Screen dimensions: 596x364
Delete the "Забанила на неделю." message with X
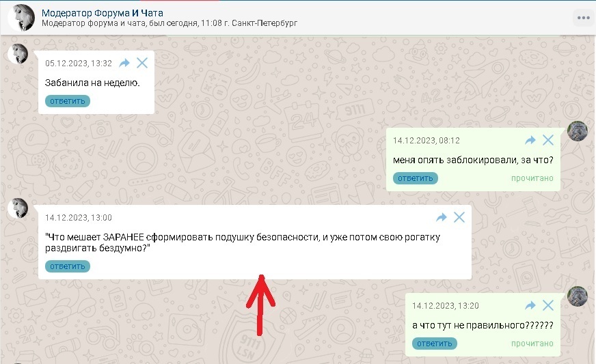tap(142, 63)
